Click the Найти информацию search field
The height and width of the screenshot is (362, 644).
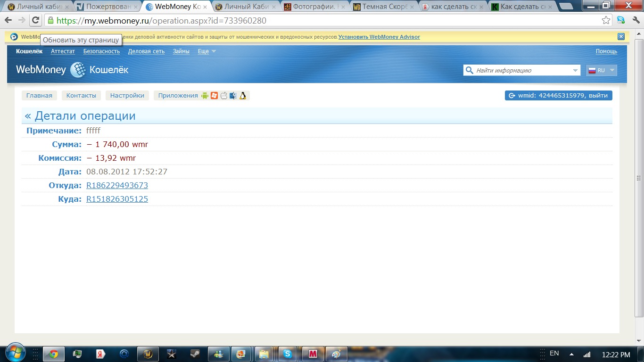pyautogui.click(x=522, y=70)
